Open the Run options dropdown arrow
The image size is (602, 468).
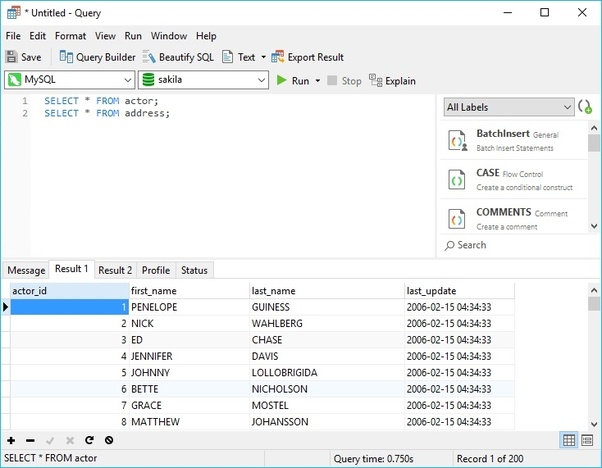coord(318,81)
